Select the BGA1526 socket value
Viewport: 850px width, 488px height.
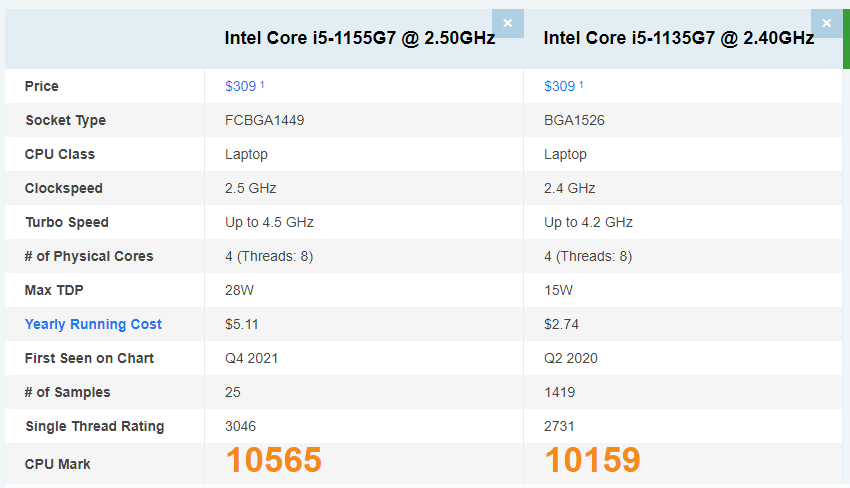tap(574, 120)
